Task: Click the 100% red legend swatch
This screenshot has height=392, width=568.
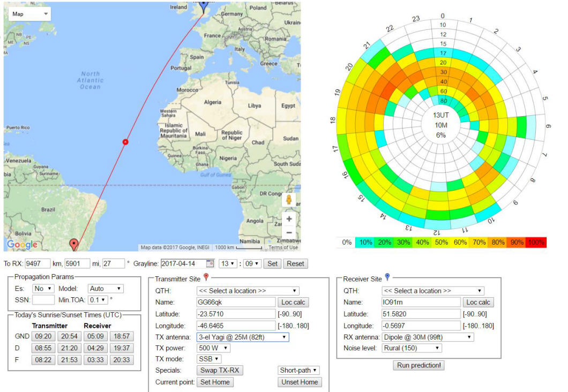Action: point(536,242)
